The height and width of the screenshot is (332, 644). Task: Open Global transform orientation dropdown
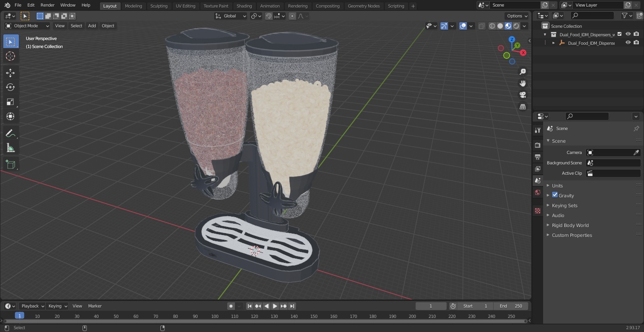tap(231, 16)
